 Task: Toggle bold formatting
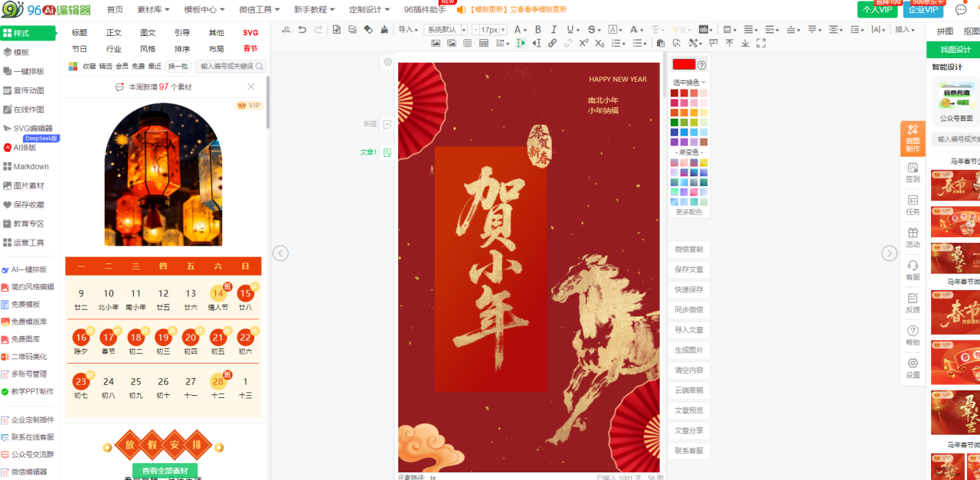coord(537,30)
